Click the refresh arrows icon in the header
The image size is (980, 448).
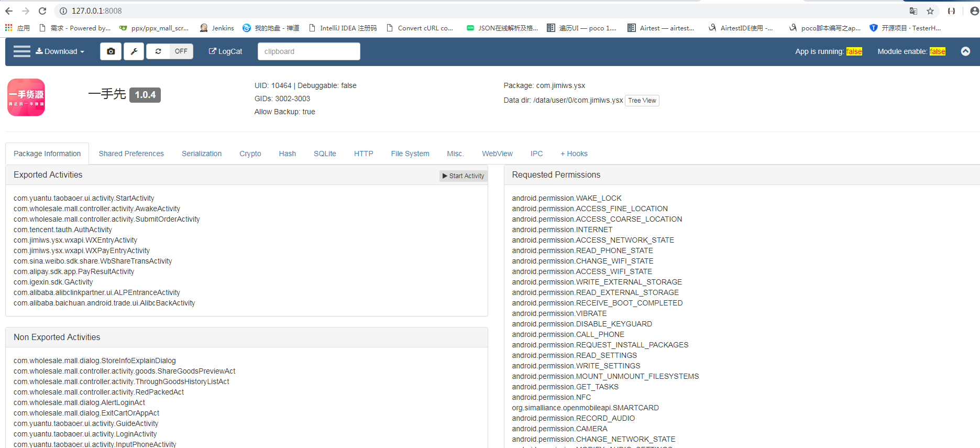[x=158, y=51]
